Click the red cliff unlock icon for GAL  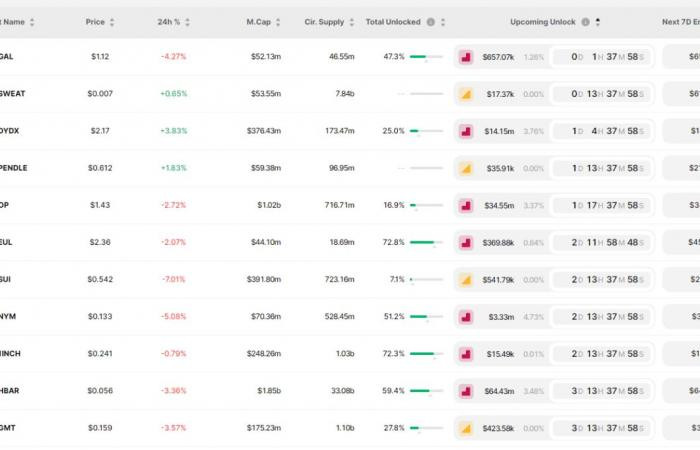coord(466,57)
